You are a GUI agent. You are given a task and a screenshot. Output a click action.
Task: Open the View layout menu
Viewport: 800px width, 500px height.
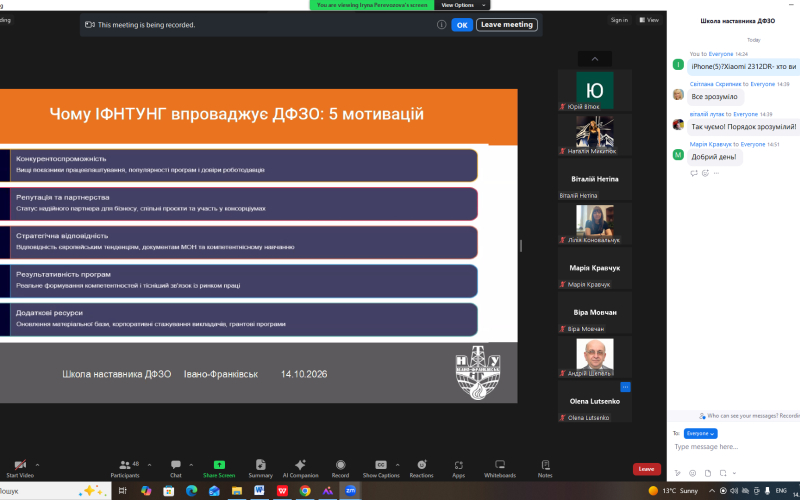point(649,20)
